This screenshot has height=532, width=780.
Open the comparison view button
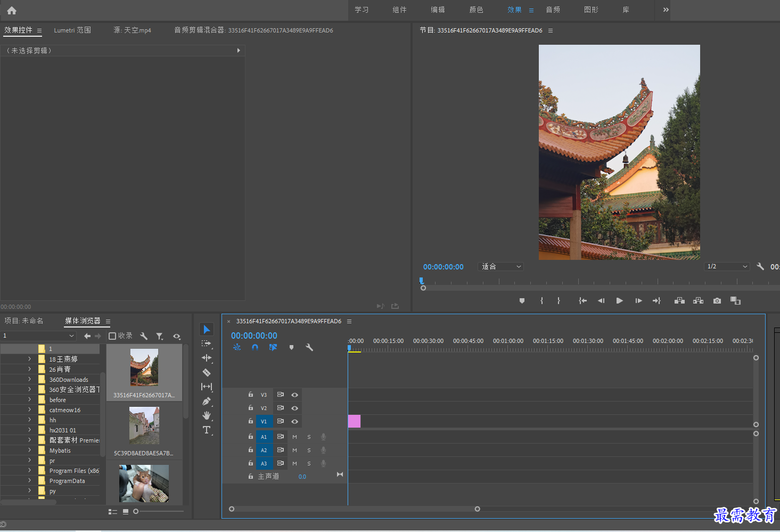click(735, 301)
